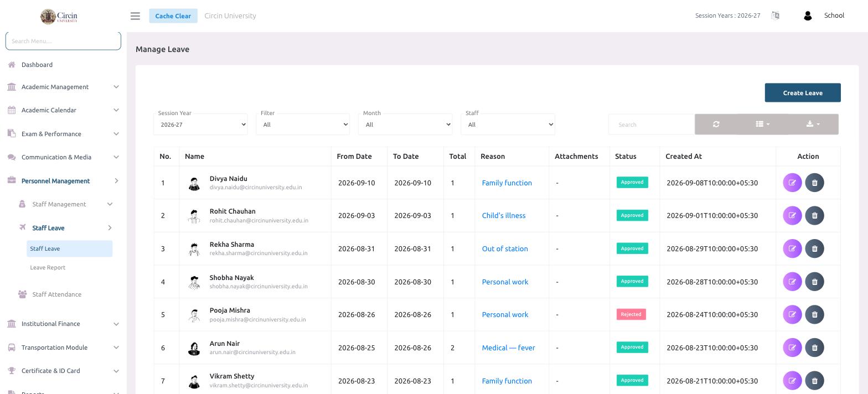This screenshot has height=394, width=868.
Task: Edit Arun Nair's leave entry
Action: pyautogui.click(x=792, y=348)
